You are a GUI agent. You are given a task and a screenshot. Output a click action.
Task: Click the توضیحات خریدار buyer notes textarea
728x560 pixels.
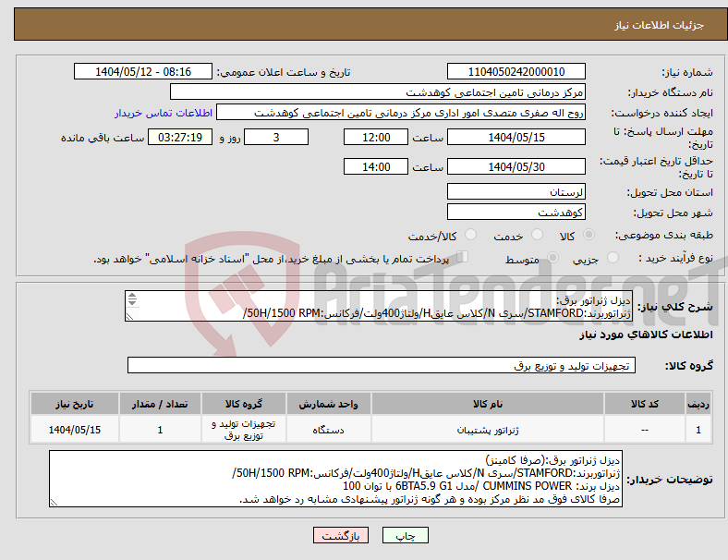(335, 479)
